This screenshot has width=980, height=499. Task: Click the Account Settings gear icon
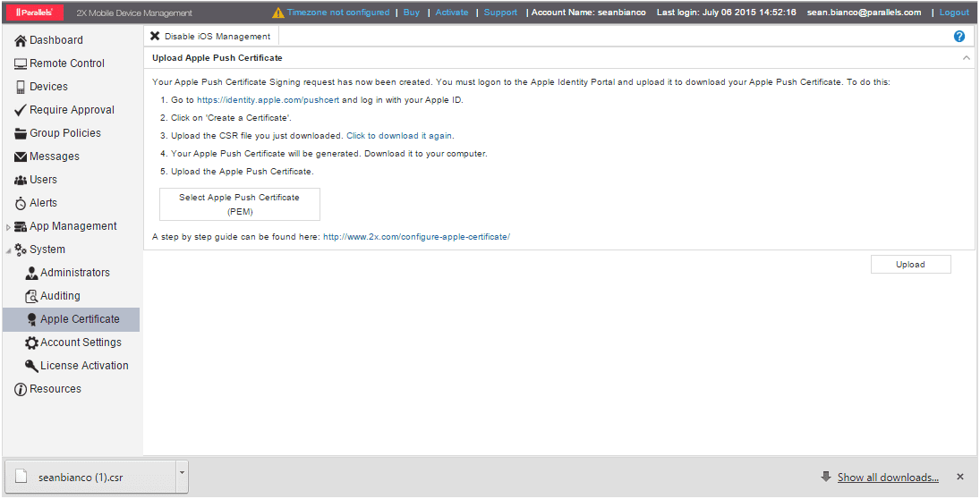[x=31, y=343]
